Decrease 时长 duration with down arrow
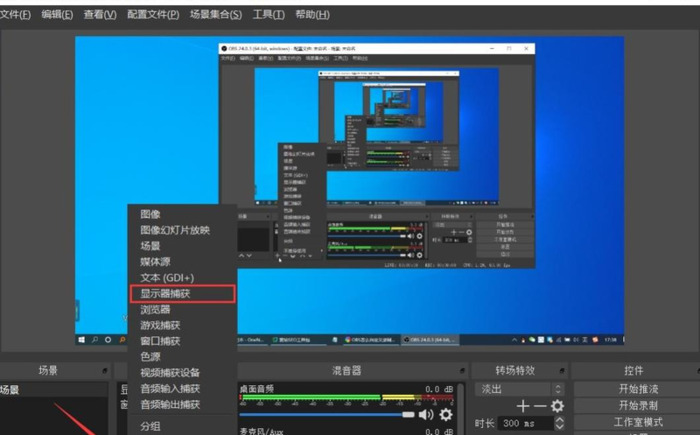The width and height of the screenshot is (700, 435). [559, 427]
